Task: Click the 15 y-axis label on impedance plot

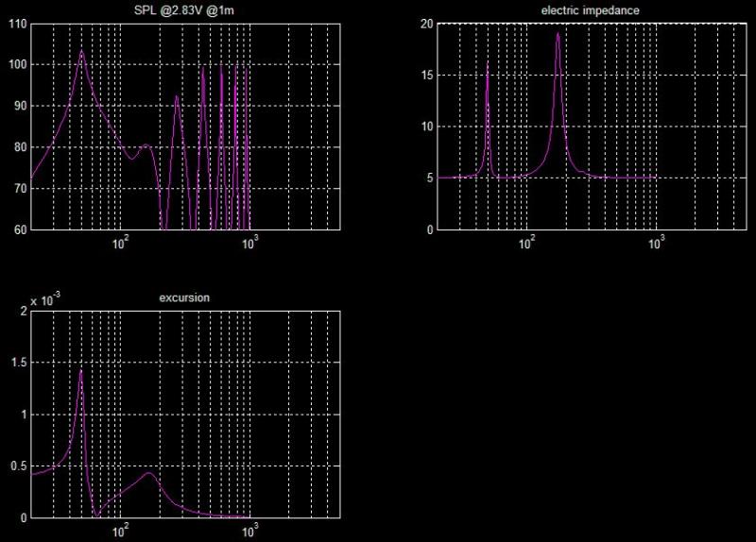Action: [427, 76]
